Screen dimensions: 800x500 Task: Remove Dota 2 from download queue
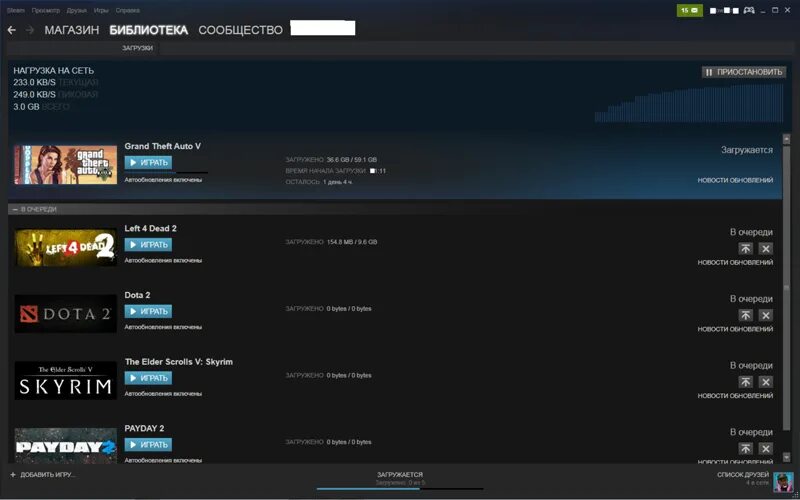[765, 315]
